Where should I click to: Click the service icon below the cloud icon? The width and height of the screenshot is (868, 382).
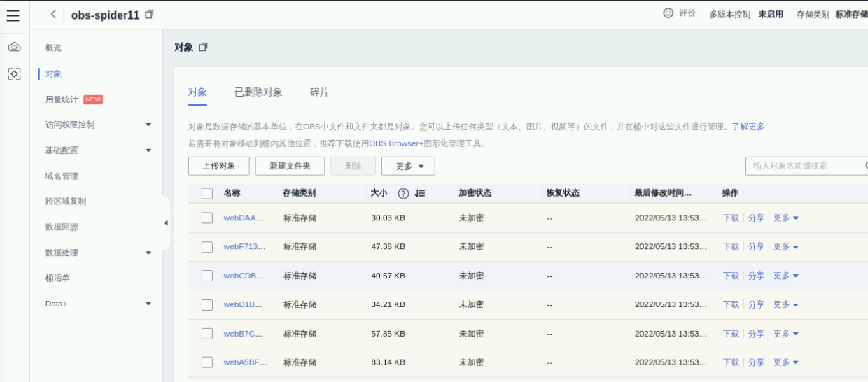(x=14, y=73)
